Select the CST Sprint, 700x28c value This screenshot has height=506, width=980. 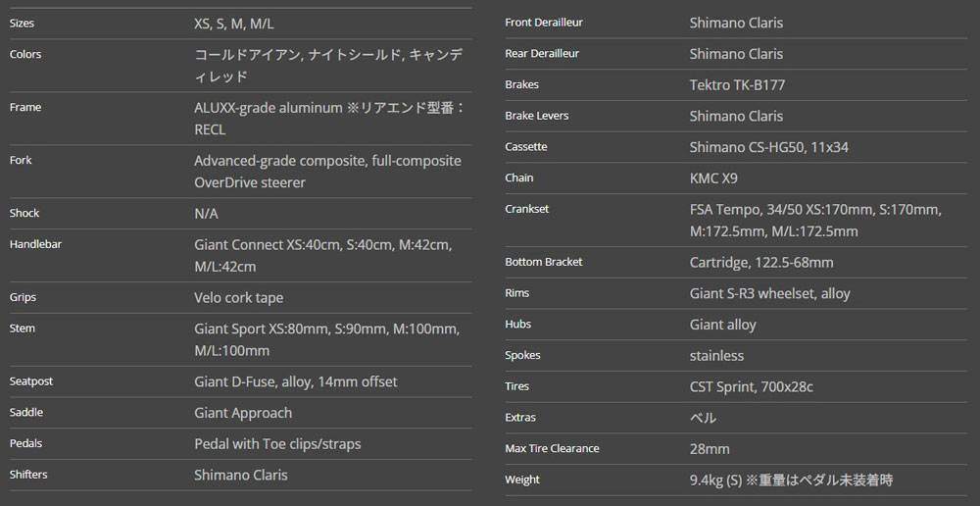[752, 387]
